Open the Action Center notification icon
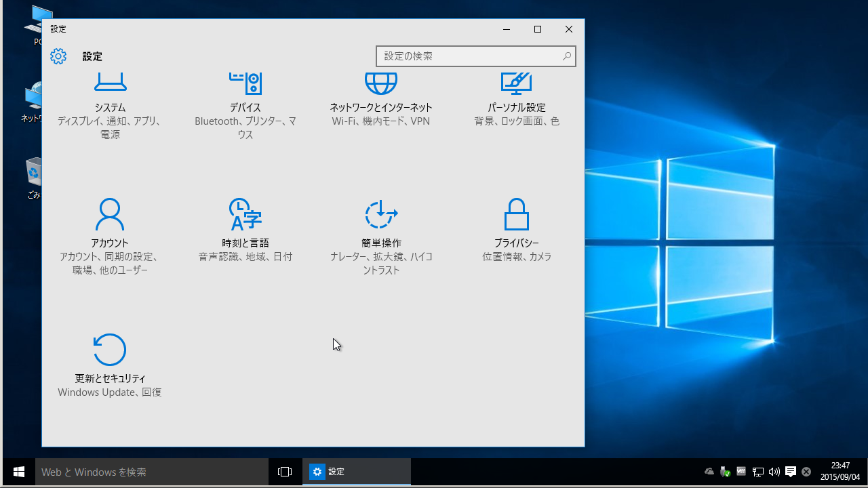Screen dimensions: 868x488 tap(791, 472)
